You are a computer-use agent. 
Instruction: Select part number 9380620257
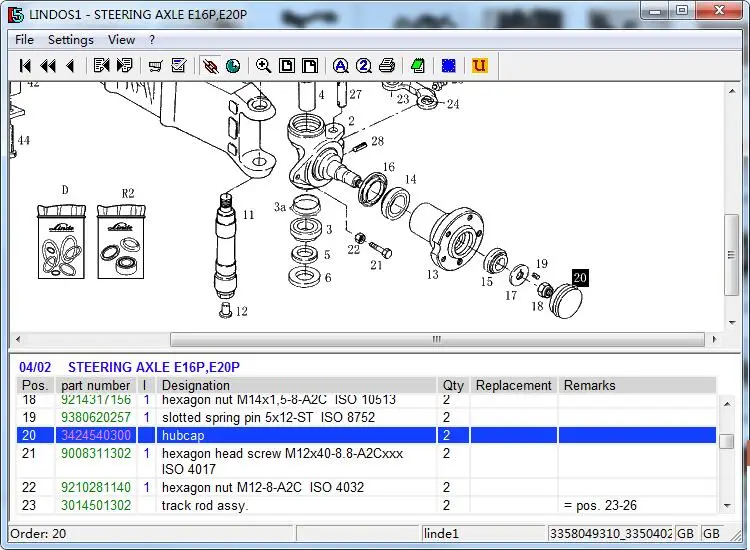(x=96, y=418)
